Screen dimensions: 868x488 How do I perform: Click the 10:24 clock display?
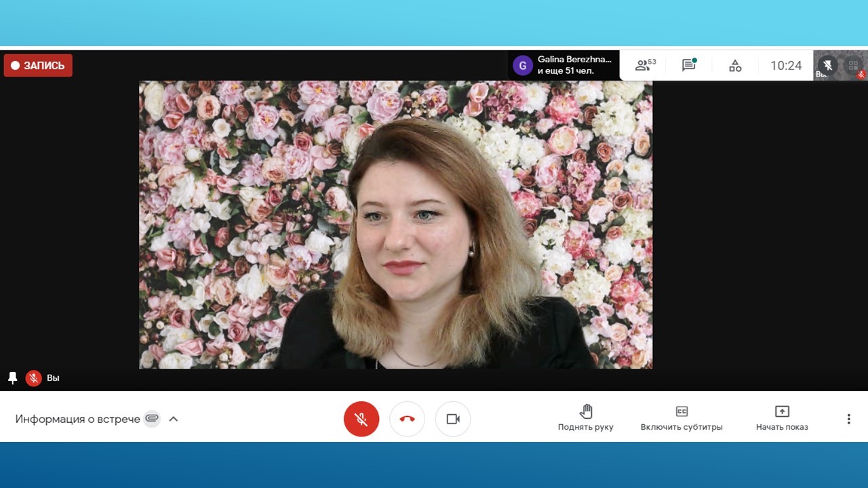[786, 66]
